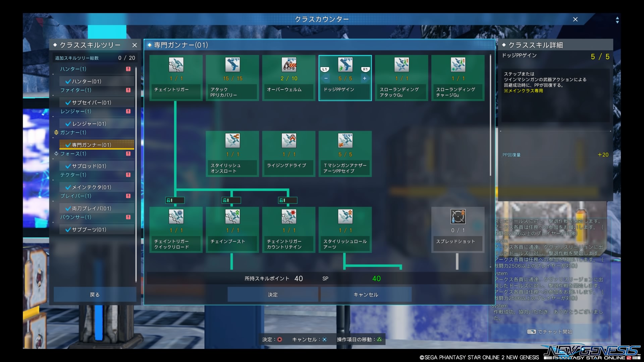Click the red alert icon beside レンジャー(1)

click(128, 111)
